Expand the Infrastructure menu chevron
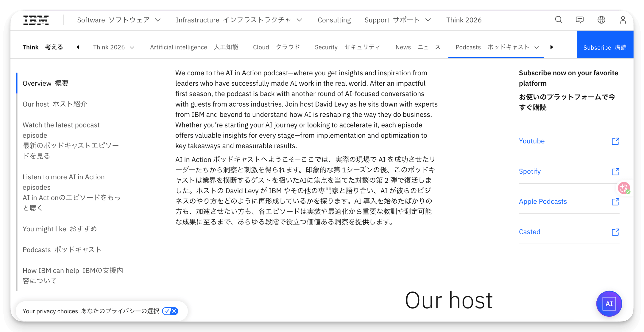 point(300,20)
